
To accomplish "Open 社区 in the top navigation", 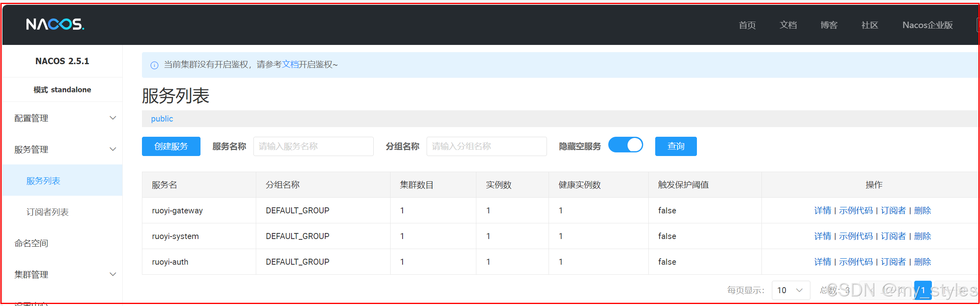I will [870, 25].
